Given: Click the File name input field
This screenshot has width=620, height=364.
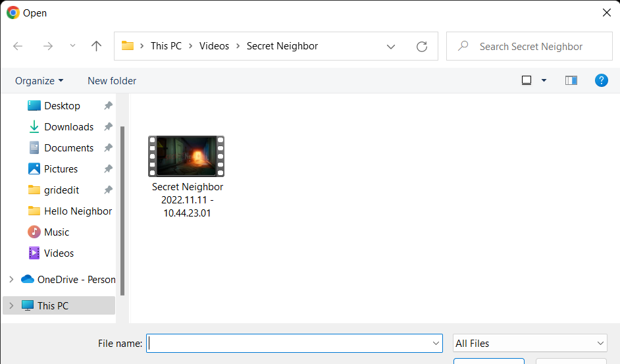Looking at the screenshot, I should point(290,343).
